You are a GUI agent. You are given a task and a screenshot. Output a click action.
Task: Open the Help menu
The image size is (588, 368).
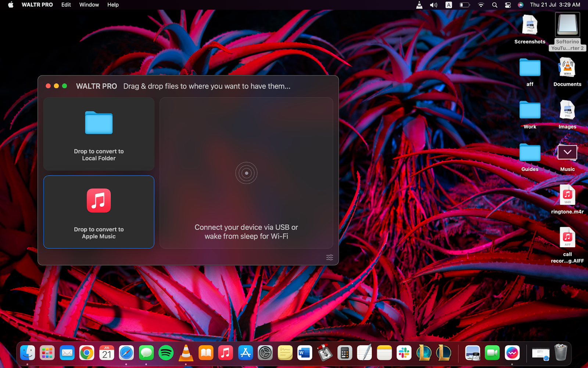(113, 5)
